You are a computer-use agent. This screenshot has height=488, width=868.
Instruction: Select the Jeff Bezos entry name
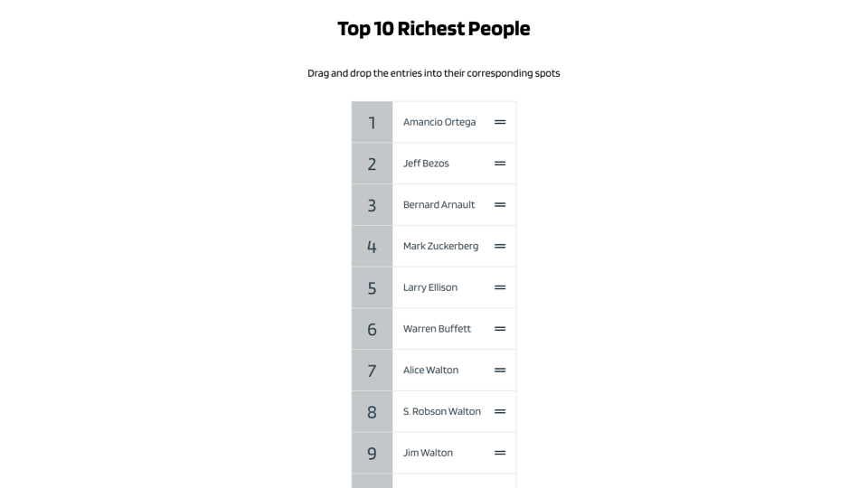pyautogui.click(x=426, y=164)
